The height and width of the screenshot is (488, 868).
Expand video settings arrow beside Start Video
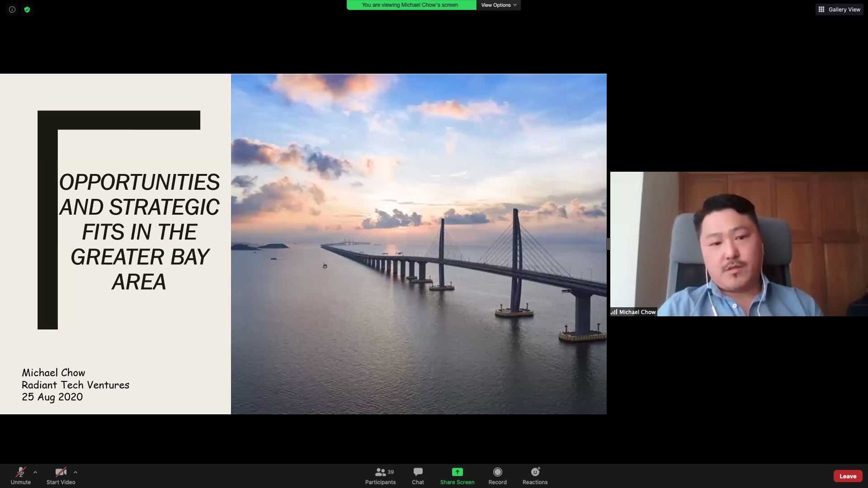[75, 472]
